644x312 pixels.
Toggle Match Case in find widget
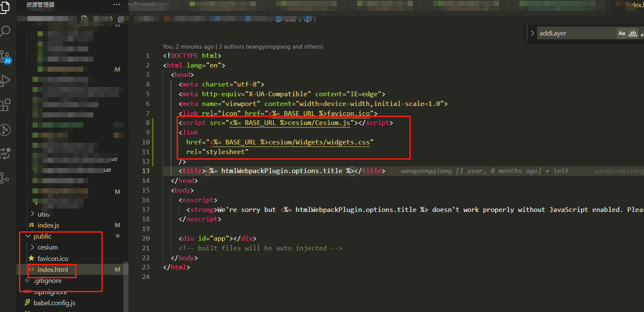622,33
